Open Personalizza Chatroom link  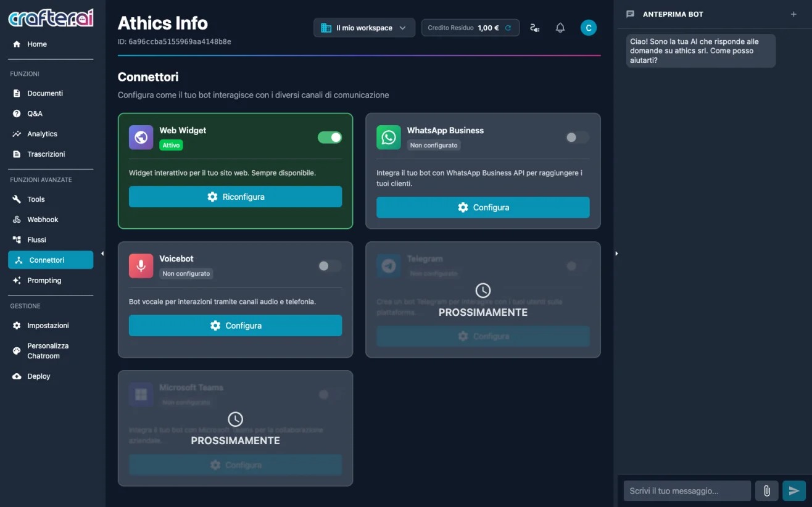(x=51, y=351)
